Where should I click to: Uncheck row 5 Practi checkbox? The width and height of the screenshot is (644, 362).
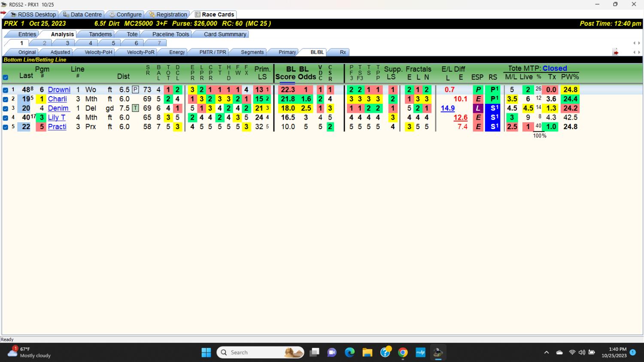[6, 127]
